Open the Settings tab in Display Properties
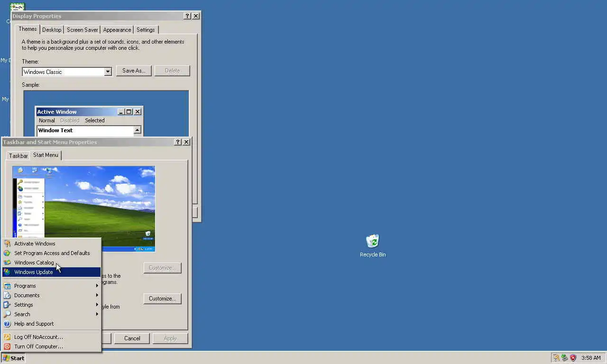The height and width of the screenshot is (364, 607). (146, 30)
